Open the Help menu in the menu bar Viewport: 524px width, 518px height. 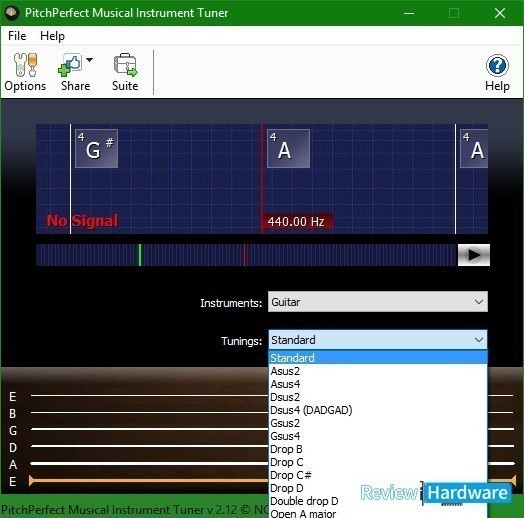point(52,36)
